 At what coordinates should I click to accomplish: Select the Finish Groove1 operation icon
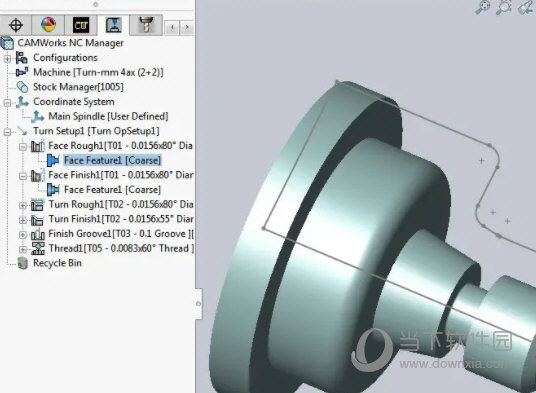[x=38, y=234]
